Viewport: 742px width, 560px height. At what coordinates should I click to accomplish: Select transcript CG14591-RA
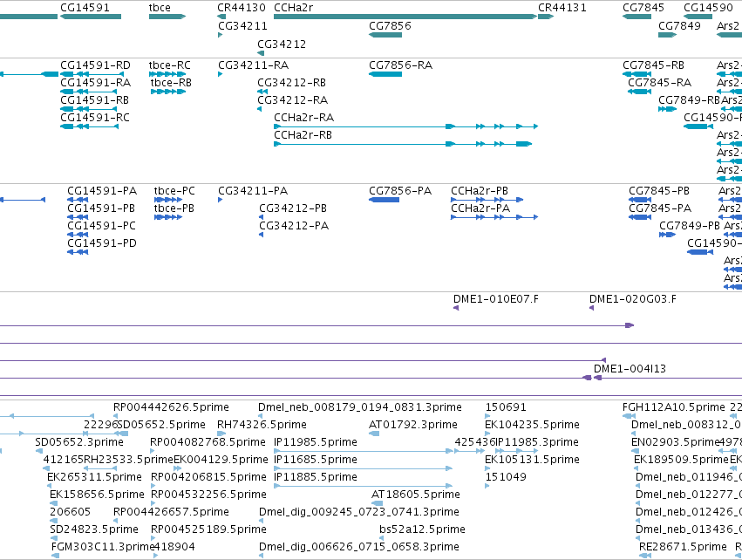95,82
